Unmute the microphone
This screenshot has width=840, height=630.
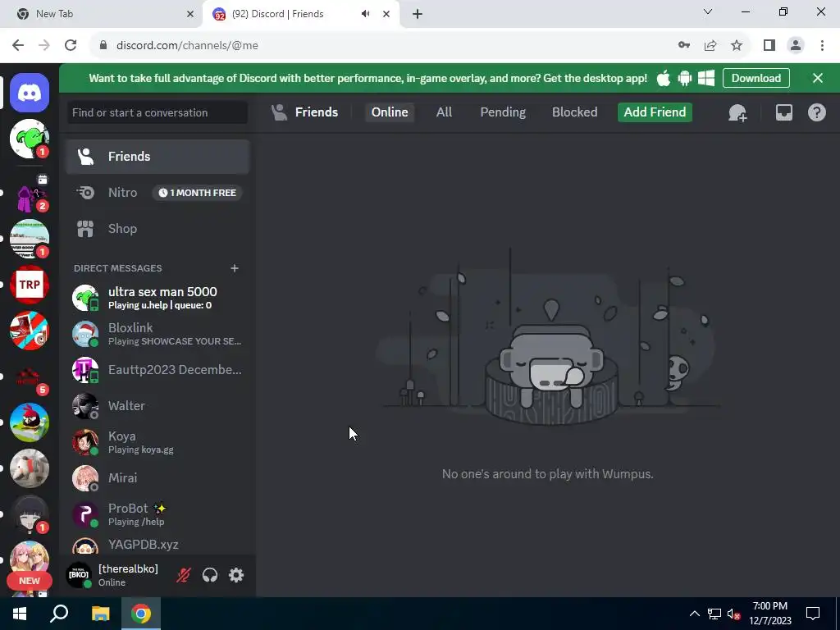click(184, 575)
